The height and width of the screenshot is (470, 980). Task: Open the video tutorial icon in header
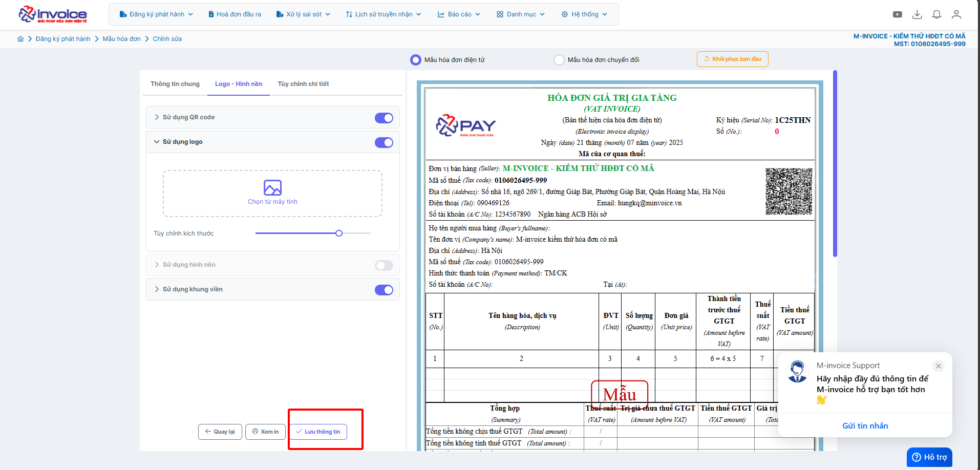[x=898, y=14]
